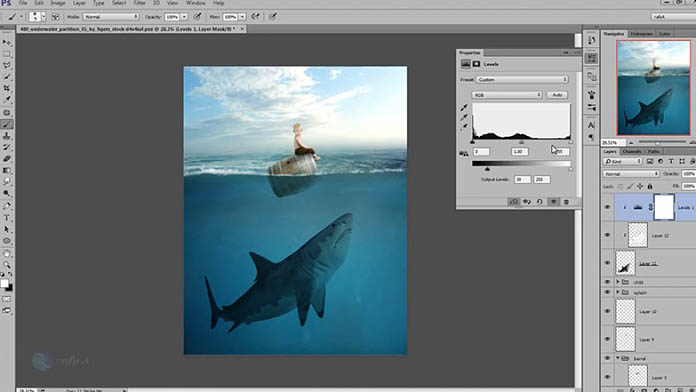Screen dimensions: 696x392
Task: Select the Type tool
Action: (x=7, y=218)
